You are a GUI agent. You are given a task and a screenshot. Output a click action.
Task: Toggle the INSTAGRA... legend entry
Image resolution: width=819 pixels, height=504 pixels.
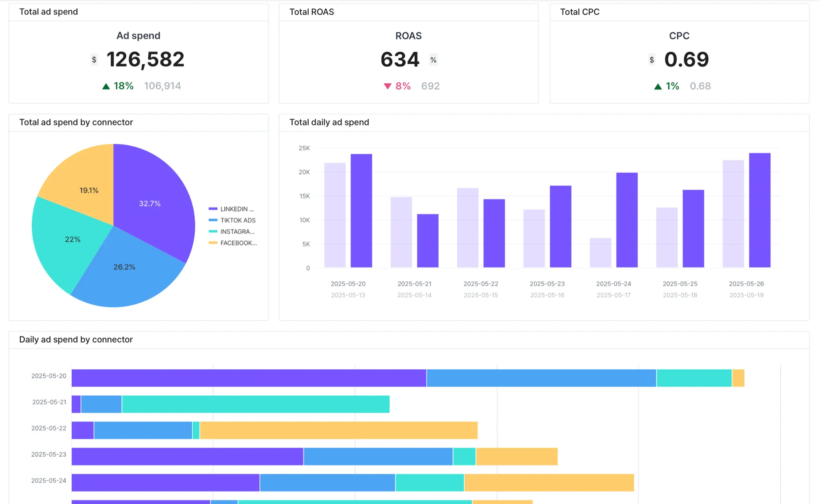(237, 231)
